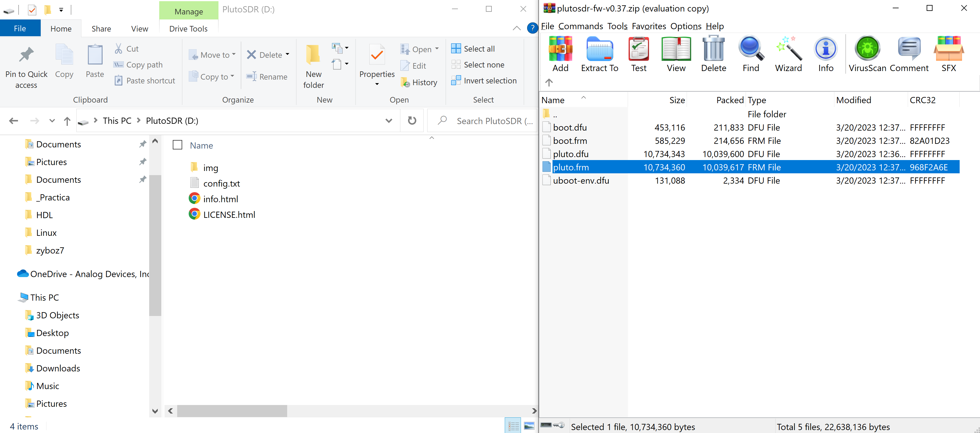Switch to the Share ribbon tab

point(101,28)
